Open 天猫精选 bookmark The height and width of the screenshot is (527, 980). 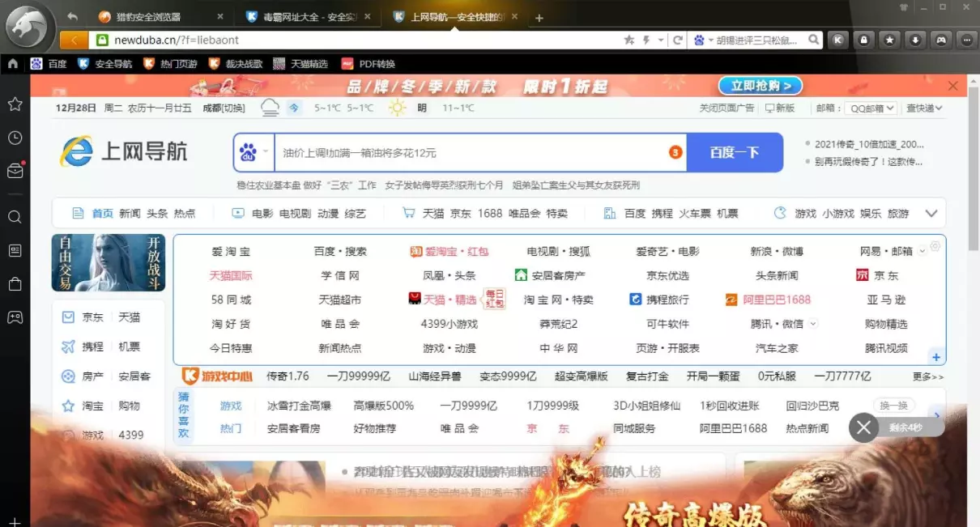(x=300, y=63)
